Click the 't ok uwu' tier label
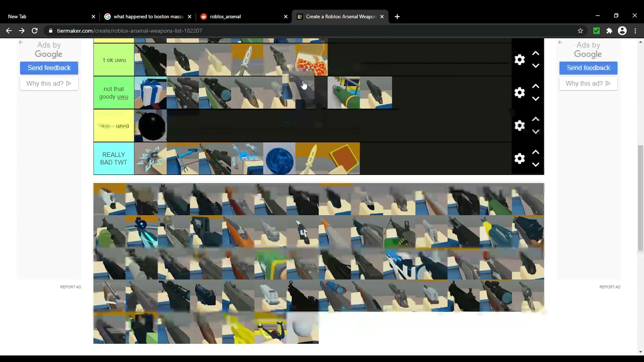Viewport: 644px width, 362px height. (114, 60)
